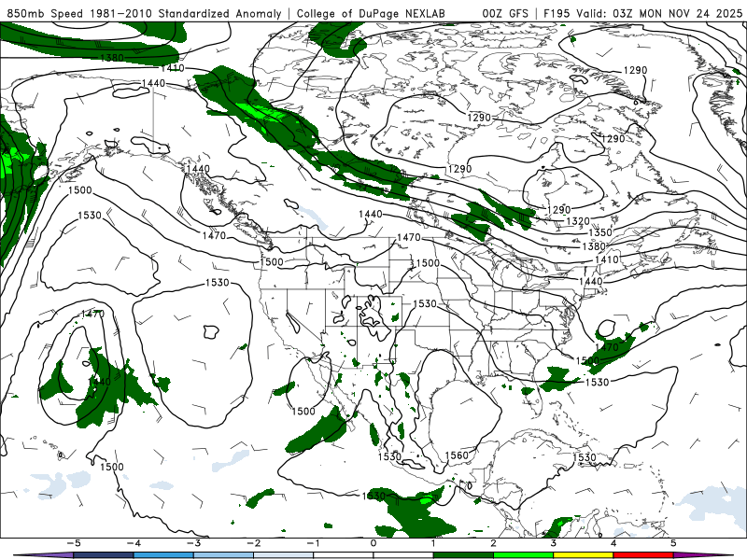Click the "1290" label in the top-right corner region
Image resolution: width=747 pixels, height=560 pixels.
tap(636, 70)
